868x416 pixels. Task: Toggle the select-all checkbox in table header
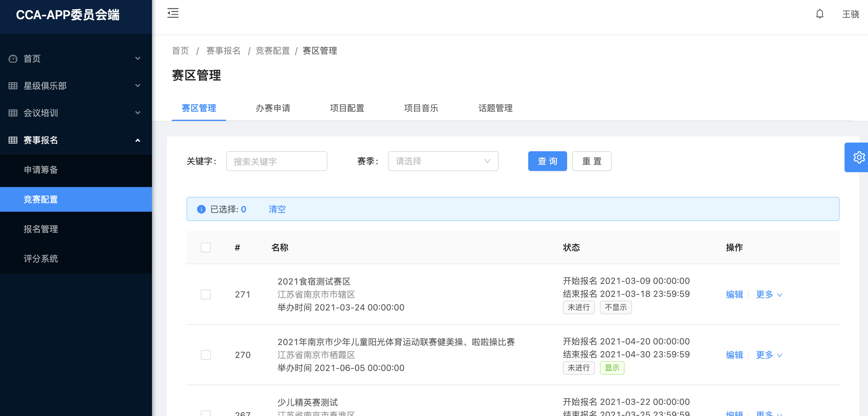[x=205, y=248]
